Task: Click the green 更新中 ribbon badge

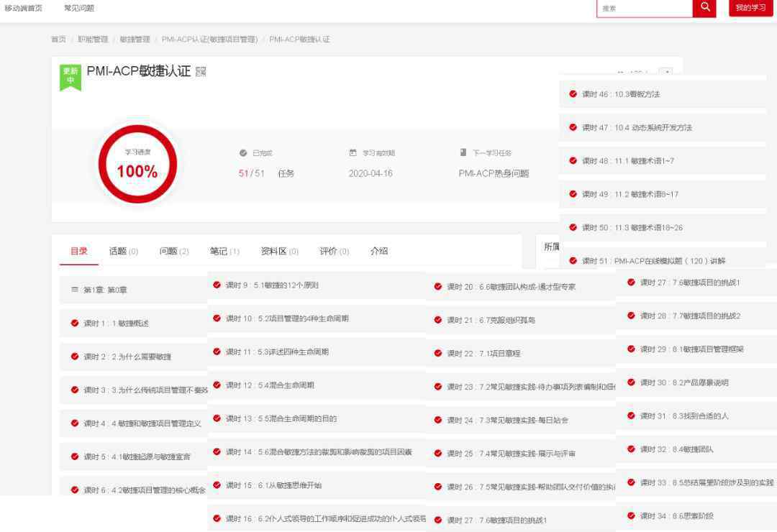Action: click(x=71, y=78)
